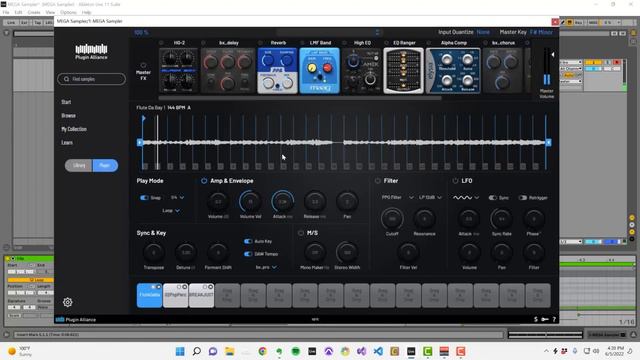Open Browse in the sidebar
The image size is (640, 360).
click(69, 116)
